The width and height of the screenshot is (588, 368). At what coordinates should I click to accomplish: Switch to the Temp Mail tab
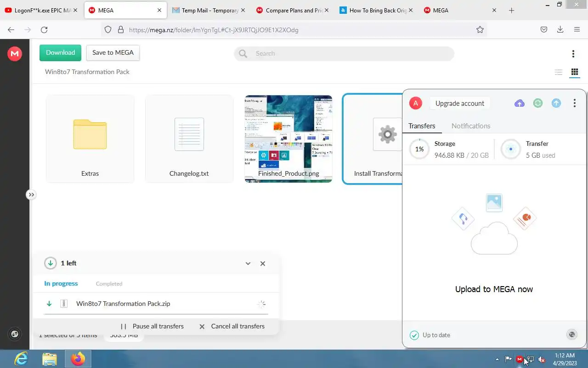coord(209,10)
